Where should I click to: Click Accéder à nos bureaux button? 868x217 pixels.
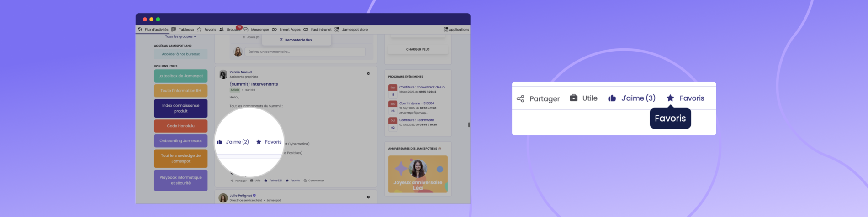point(180,54)
